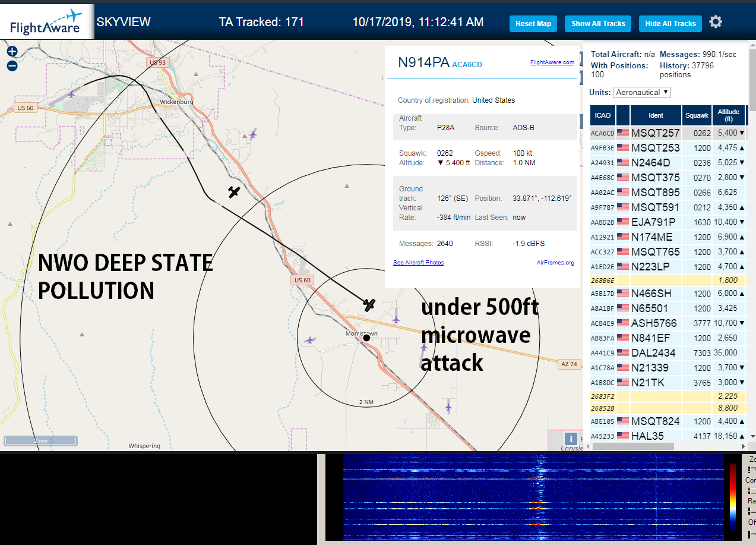
Task: Click Hide All Tracks button
Action: (x=670, y=24)
